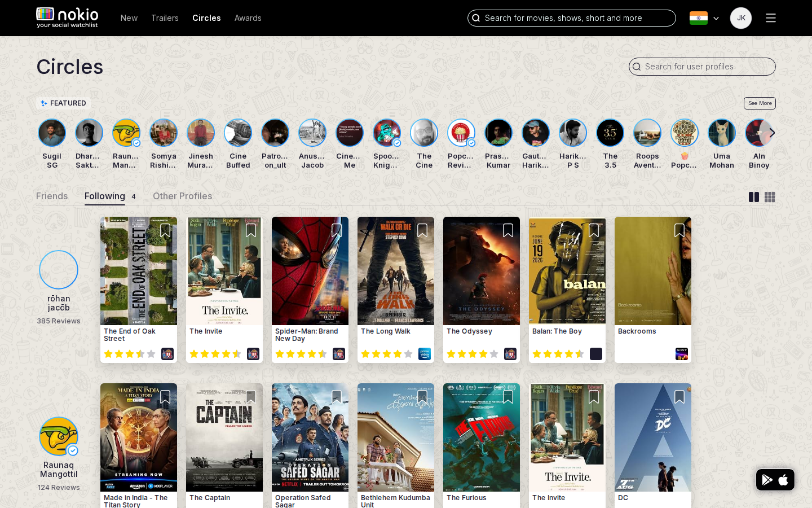Go to the Awards page

pos(248,18)
